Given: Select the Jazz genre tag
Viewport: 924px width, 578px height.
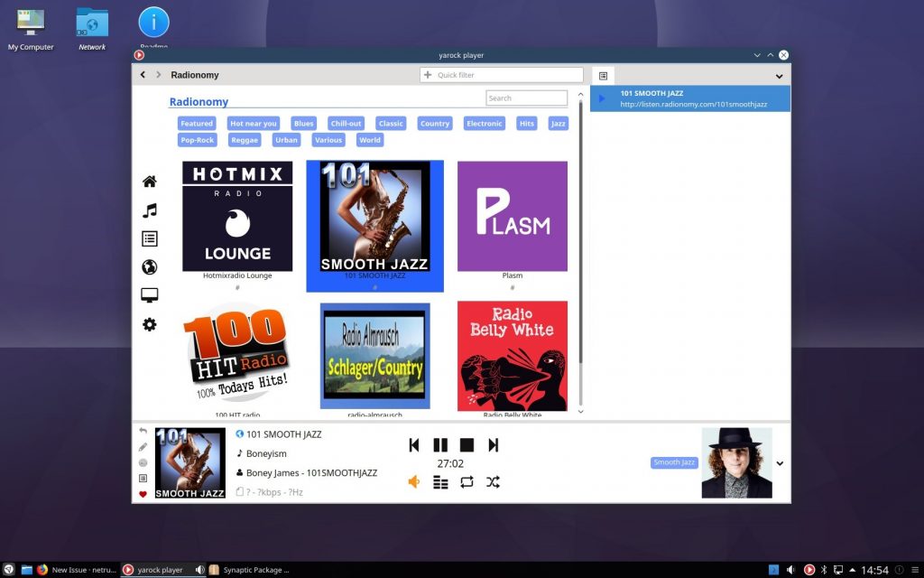Looking at the screenshot, I should pos(558,124).
